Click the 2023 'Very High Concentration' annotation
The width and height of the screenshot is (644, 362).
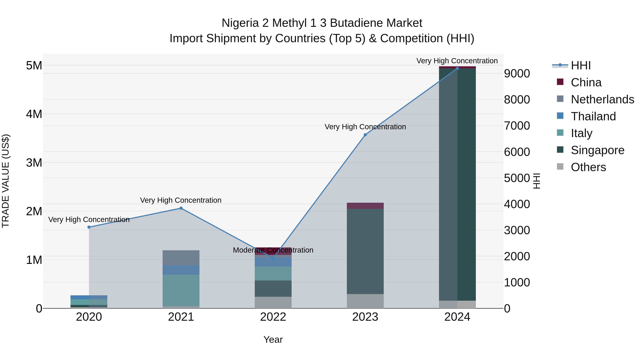[x=365, y=127]
